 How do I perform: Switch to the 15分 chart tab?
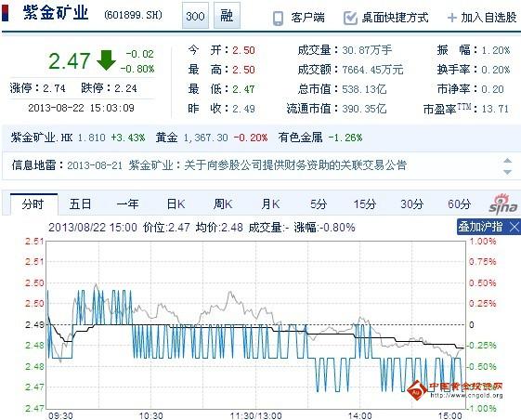click(x=364, y=204)
